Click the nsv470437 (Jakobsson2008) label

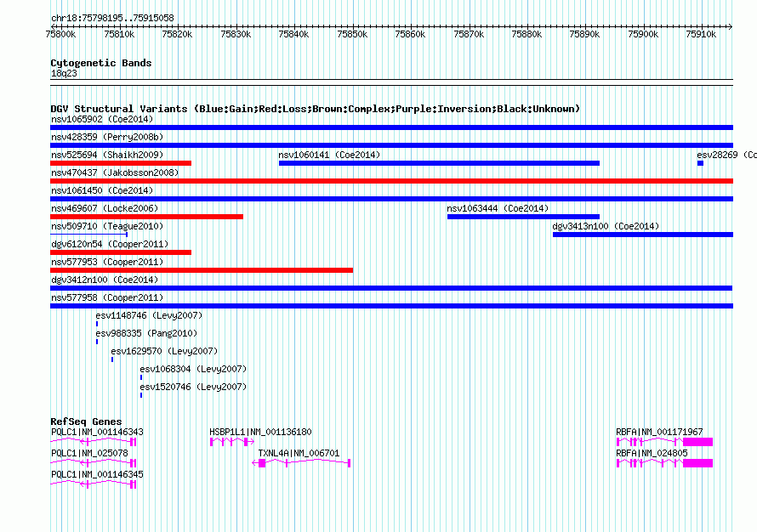click(115, 173)
